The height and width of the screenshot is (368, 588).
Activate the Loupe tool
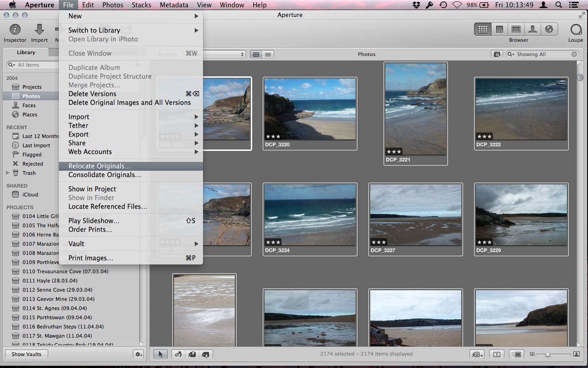click(576, 30)
